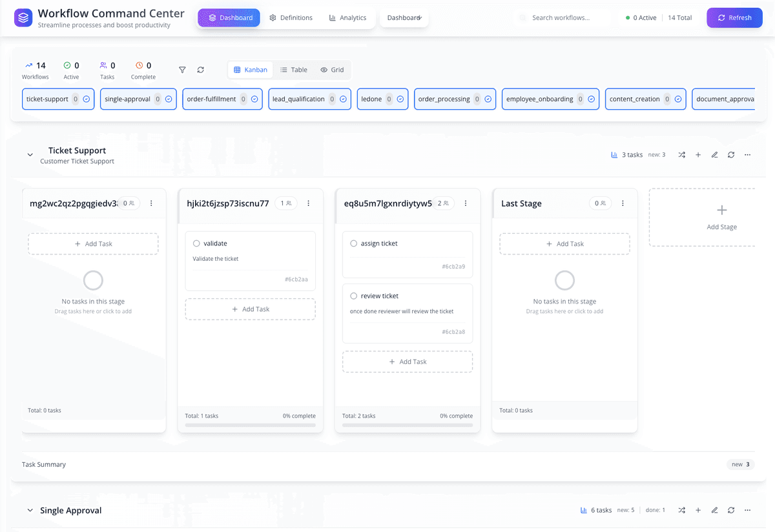Collapse the Ticket Support section

(x=30, y=155)
